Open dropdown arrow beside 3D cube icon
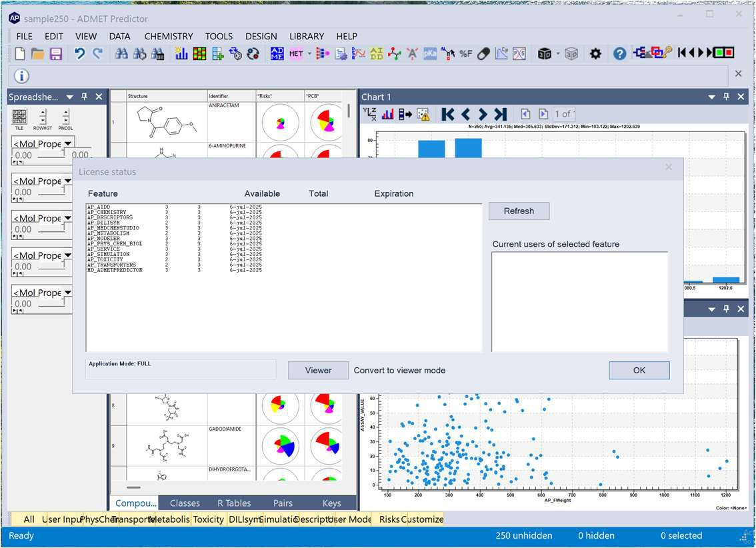756x548 pixels. [x=557, y=53]
